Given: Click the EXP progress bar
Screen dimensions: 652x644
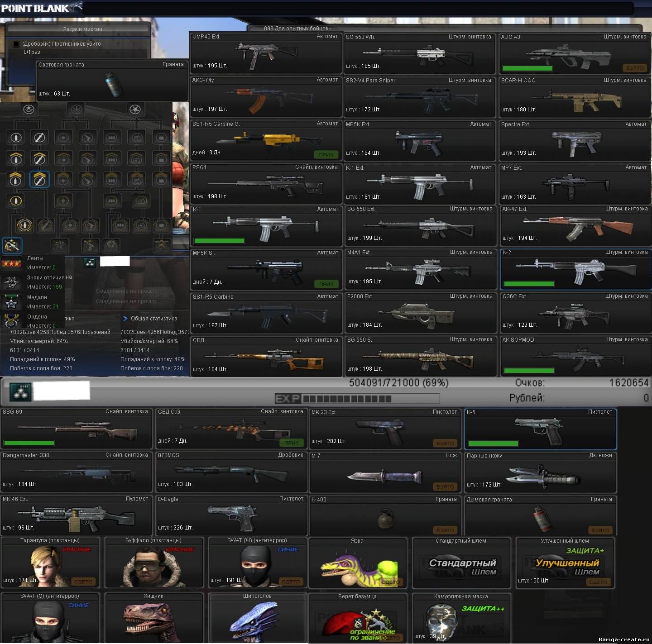Looking at the screenshot, I should tap(357, 399).
